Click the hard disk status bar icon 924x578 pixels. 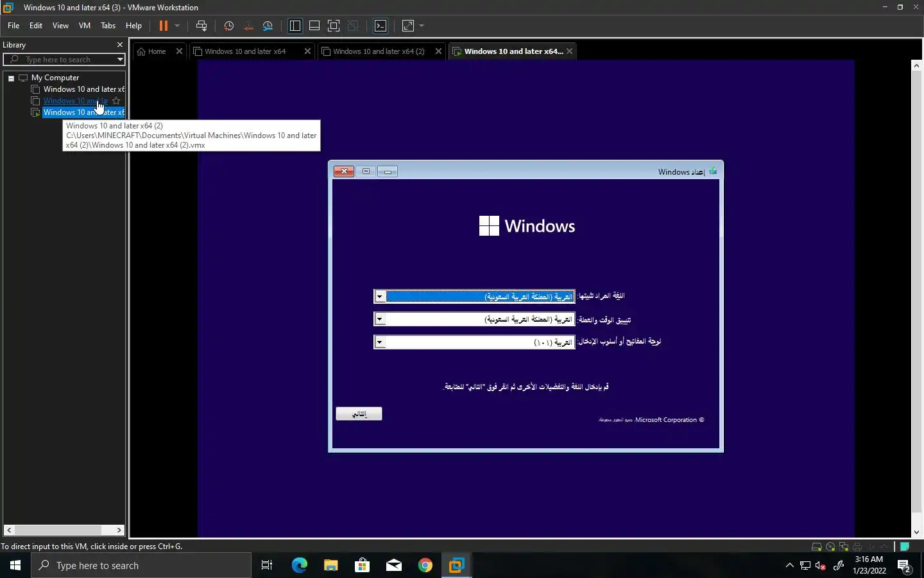817,547
